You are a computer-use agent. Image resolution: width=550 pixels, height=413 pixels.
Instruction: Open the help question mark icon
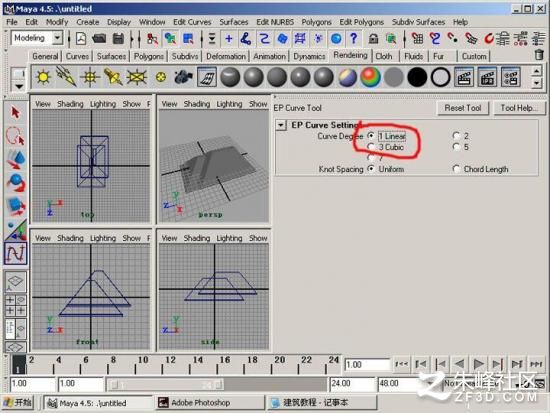coord(354,38)
